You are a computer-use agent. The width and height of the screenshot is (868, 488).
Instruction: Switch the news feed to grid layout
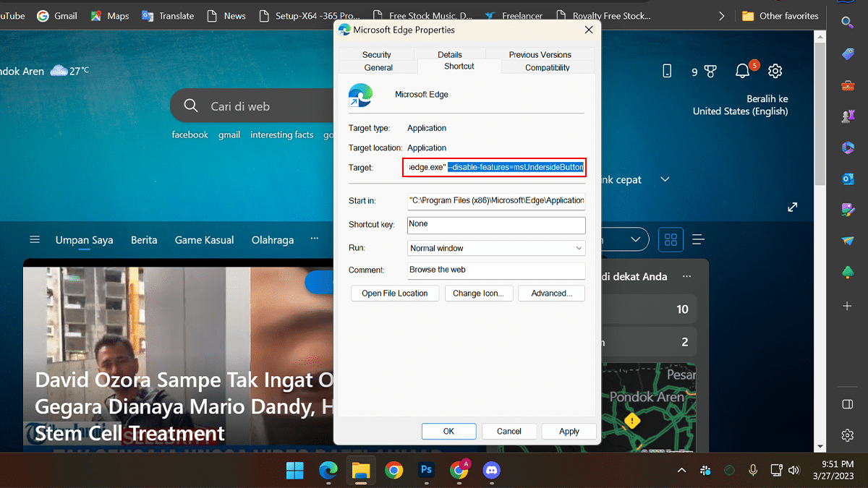coord(671,239)
